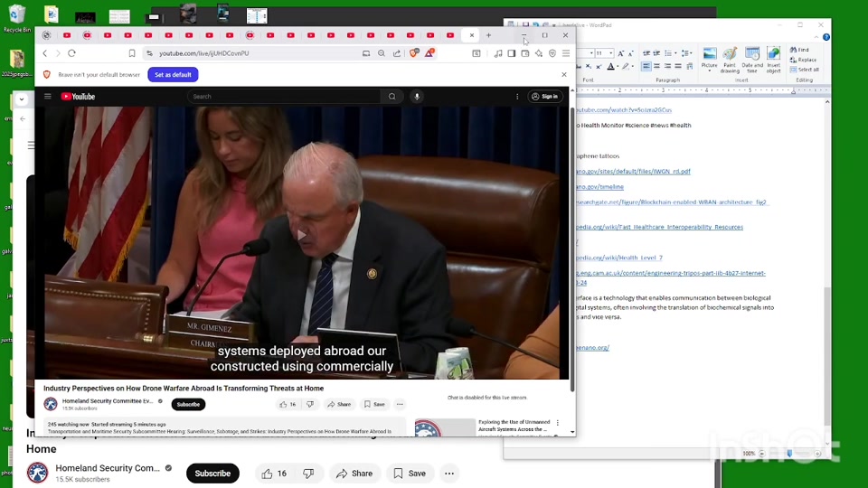Click the Brave Shields lion icon
The height and width of the screenshot is (488, 868).
point(414,53)
